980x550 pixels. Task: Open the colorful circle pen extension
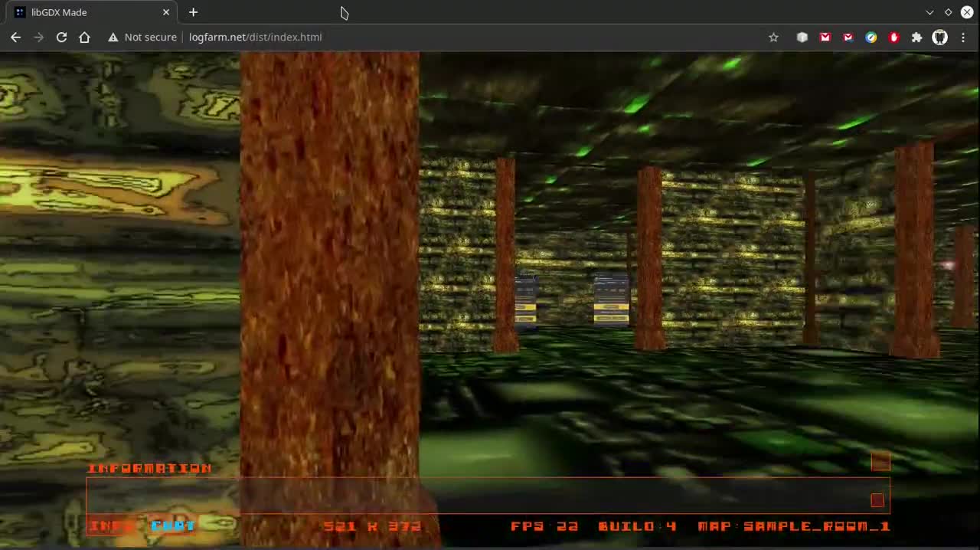click(x=871, y=37)
